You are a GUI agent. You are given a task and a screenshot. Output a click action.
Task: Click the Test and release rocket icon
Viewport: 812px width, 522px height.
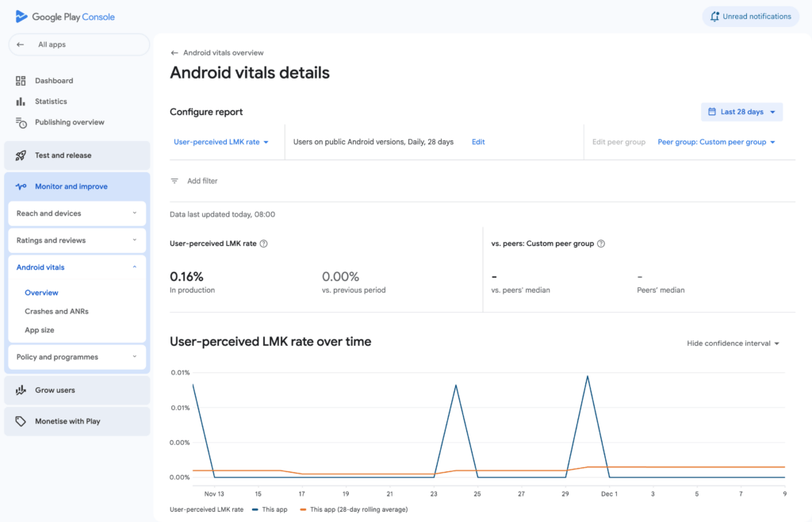click(x=19, y=155)
